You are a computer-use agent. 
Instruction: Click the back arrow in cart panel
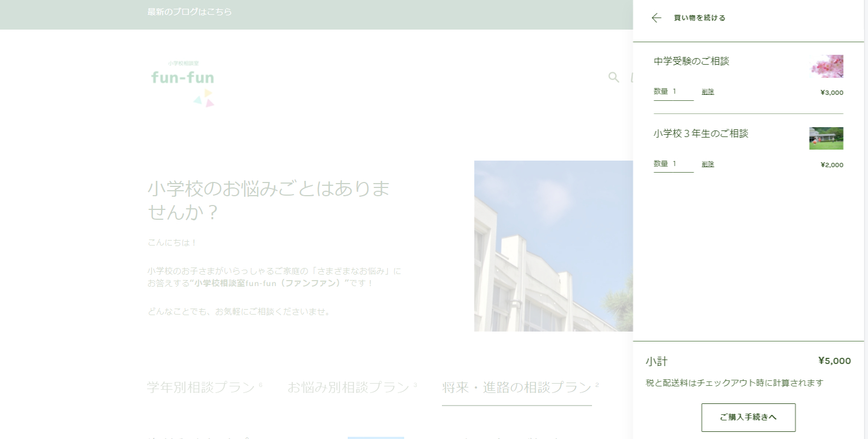[656, 18]
